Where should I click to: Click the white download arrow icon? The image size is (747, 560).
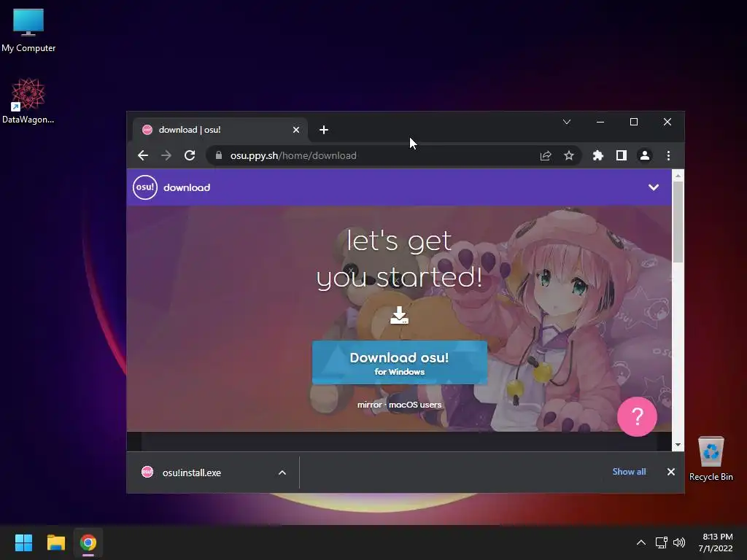pyautogui.click(x=399, y=315)
